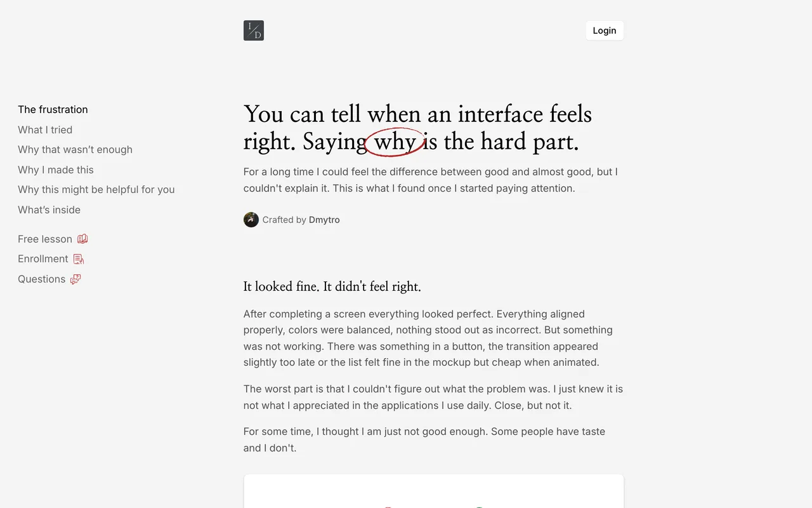Open the Questions link
The height and width of the screenshot is (508, 812).
click(x=42, y=279)
